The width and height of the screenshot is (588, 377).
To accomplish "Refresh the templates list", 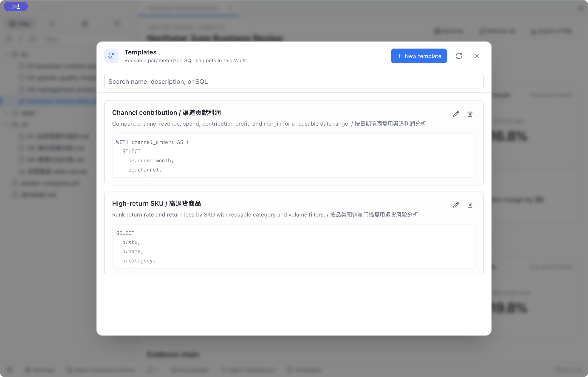I will click(459, 56).
